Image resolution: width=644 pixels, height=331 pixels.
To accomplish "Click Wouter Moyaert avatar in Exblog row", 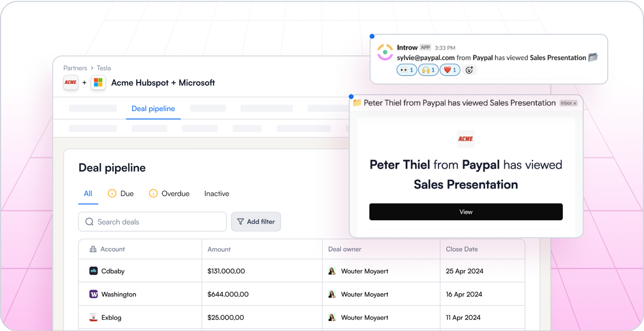I will pos(332,317).
